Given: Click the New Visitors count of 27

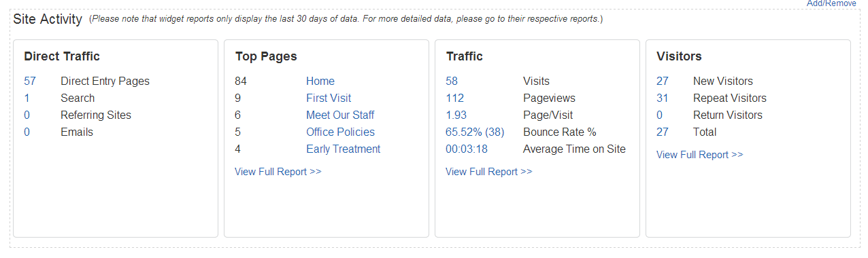Looking at the screenshot, I should 663,81.
